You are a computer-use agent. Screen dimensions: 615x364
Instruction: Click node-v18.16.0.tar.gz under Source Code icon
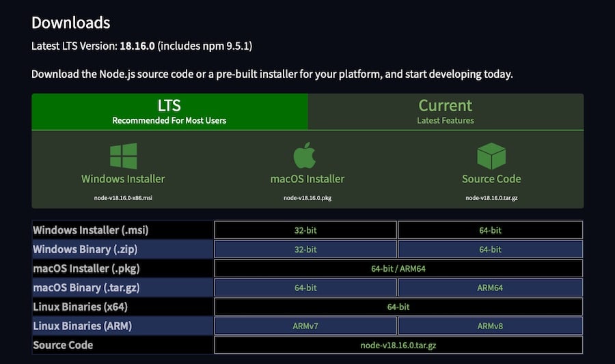[491, 198]
